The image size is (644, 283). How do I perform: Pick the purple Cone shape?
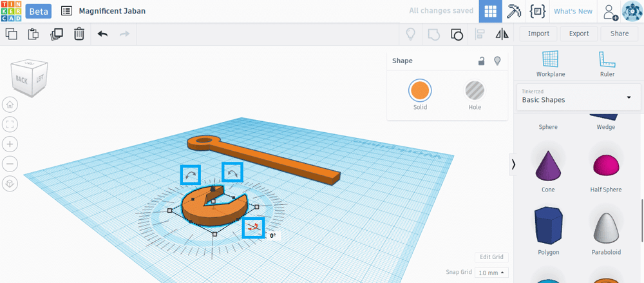[x=548, y=165]
